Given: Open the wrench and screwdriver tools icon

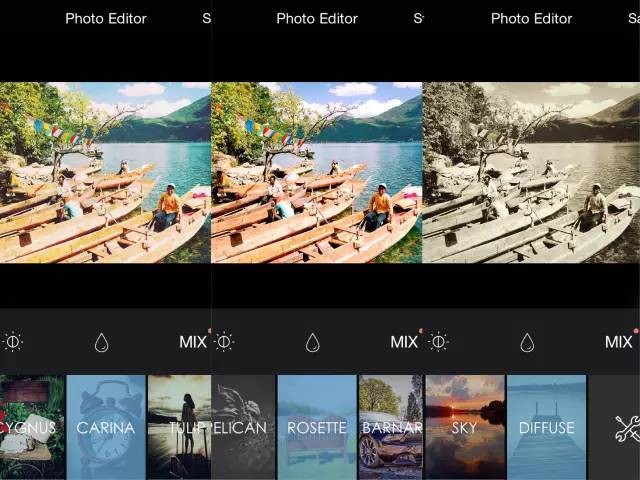Looking at the screenshot, I should [627, 428].
